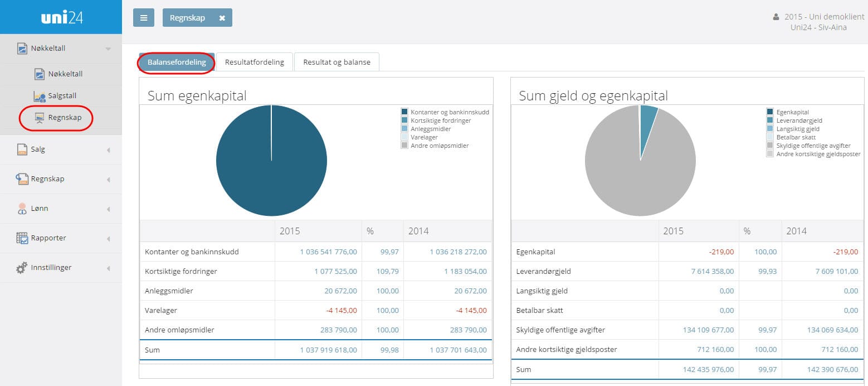Collapse the Nøkkeltall sidebar section
This screenshot has height=386, width=868.
coord(108,49)
